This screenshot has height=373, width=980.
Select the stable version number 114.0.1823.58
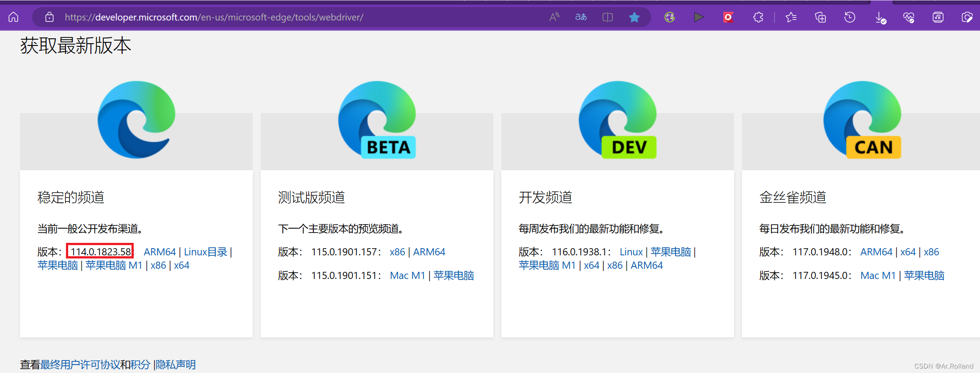point(101,252)
